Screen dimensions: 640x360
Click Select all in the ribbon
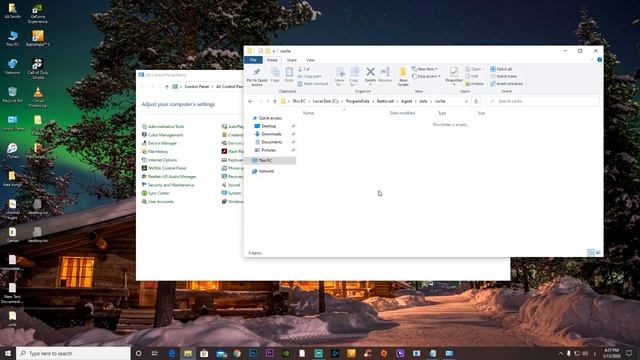pyautogui.click(x=501, y=69)
